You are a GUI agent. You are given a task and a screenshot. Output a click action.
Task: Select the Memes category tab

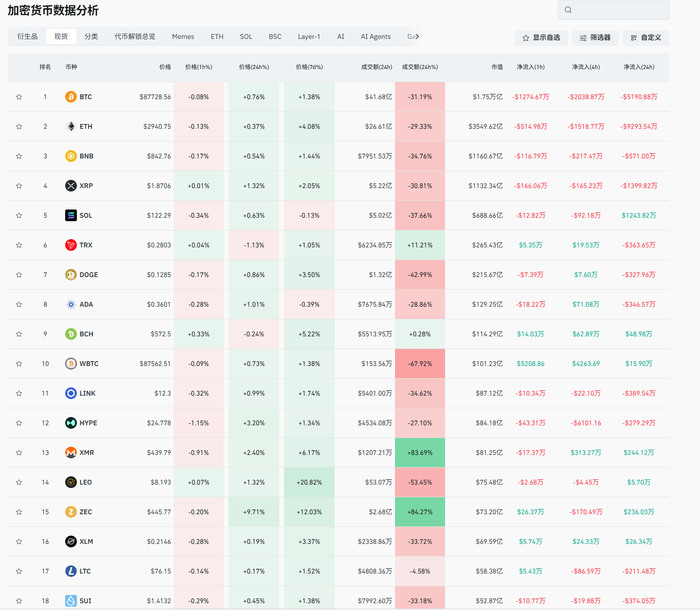183,36
